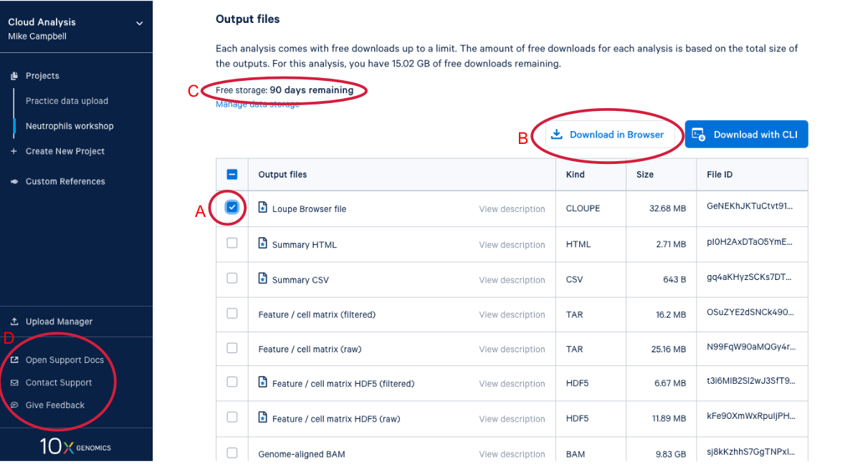Image resolution: width=868 pixels, height=464 pixels.
Task: Tick Feature / cell matrix HDF5 (filtered) checkbox
Action: point(232,382)
